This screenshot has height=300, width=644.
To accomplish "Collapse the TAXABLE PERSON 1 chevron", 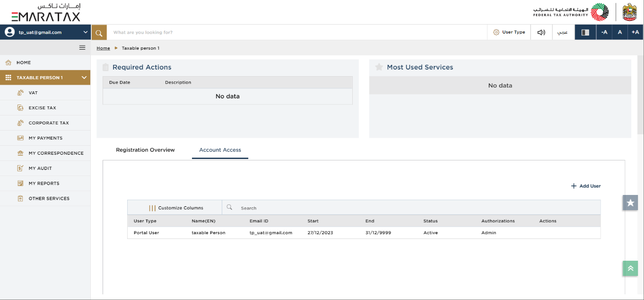I will (x=84, y=78).
